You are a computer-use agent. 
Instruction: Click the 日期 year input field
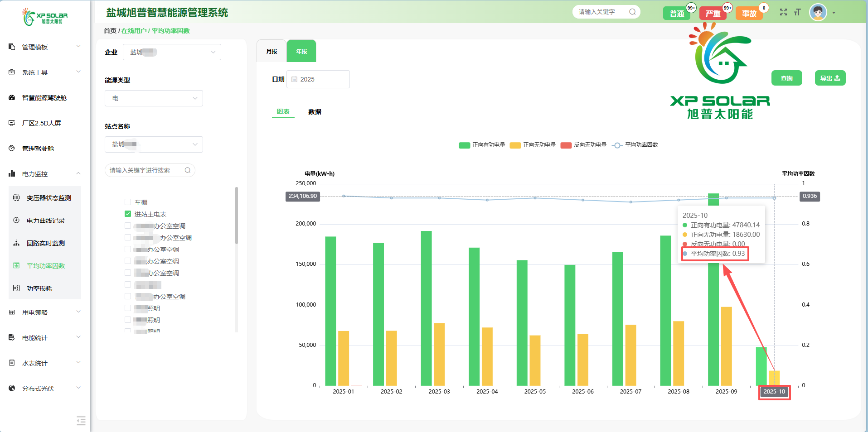pyautogui.click(x=318, y=79)
